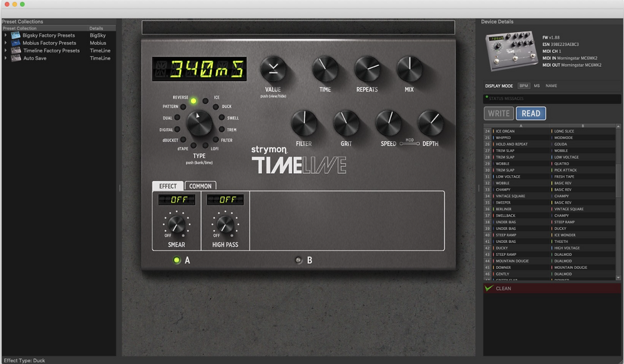Select preset 36A BERLINER
The width and height of the screenshot is (624, 364).
click(520, 209)
